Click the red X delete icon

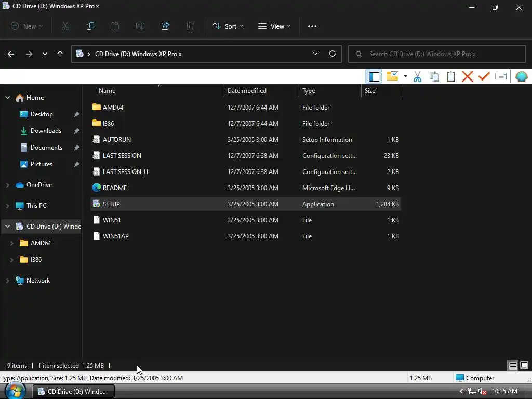(x=468, y=77)
